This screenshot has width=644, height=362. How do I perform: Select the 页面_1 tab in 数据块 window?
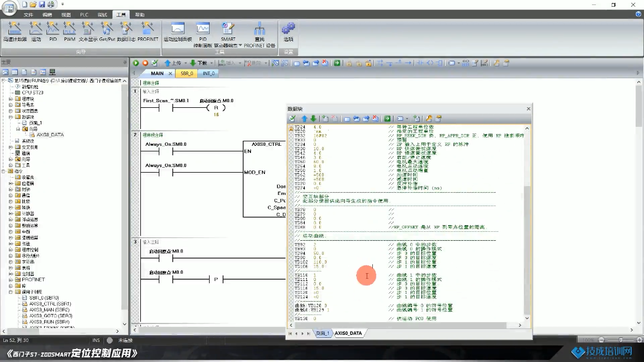click(323, 334)
